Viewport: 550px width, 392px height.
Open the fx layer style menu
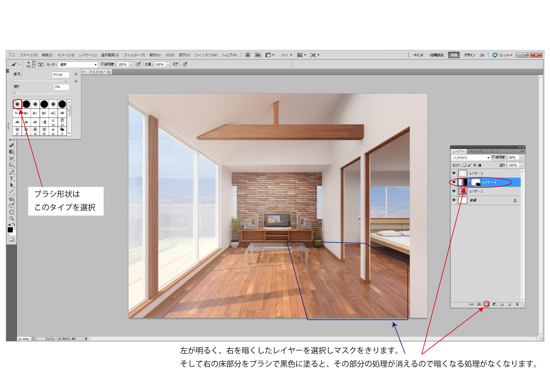[479, 304]
